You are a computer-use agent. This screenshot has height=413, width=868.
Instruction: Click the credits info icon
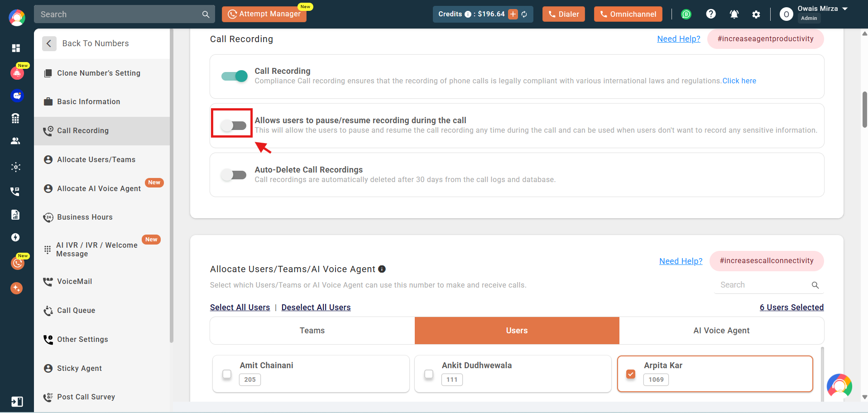click(x=468, y=14)
